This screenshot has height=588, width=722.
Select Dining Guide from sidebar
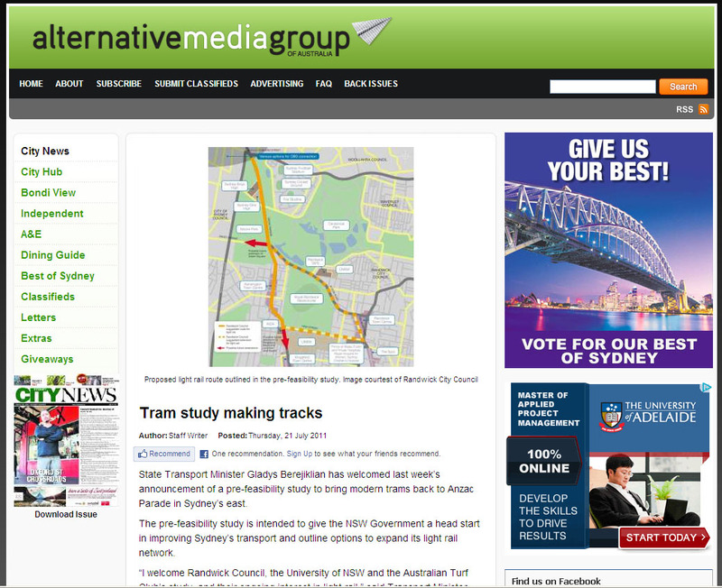[x=52, y=255]
